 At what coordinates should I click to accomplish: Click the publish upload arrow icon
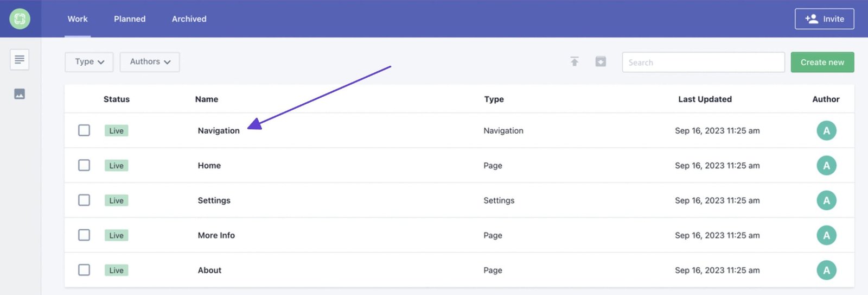575,62
